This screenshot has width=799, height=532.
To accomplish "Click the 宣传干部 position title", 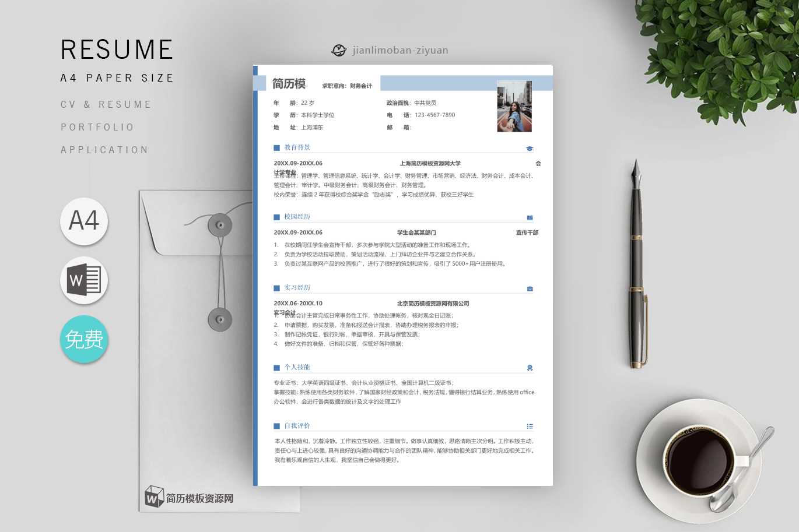I will (x=527, y=232).
